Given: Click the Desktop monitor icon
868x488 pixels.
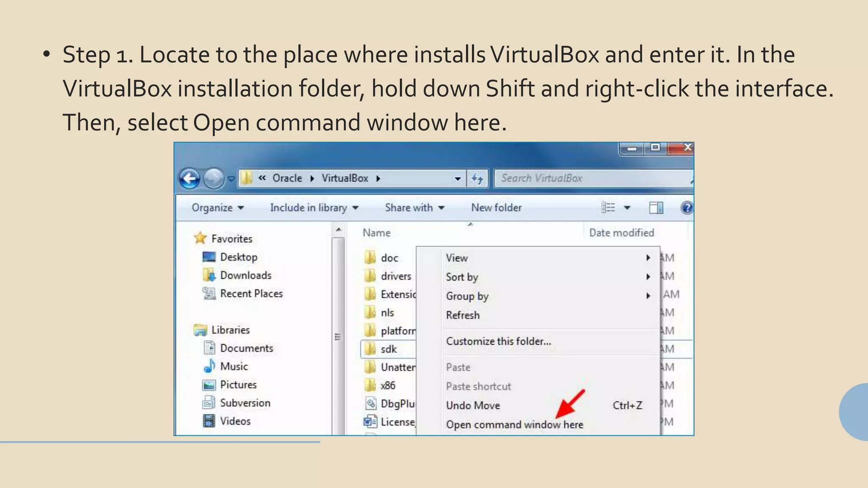Looking at the screenshot, I should pyautogui.click(x=209, y=257).
